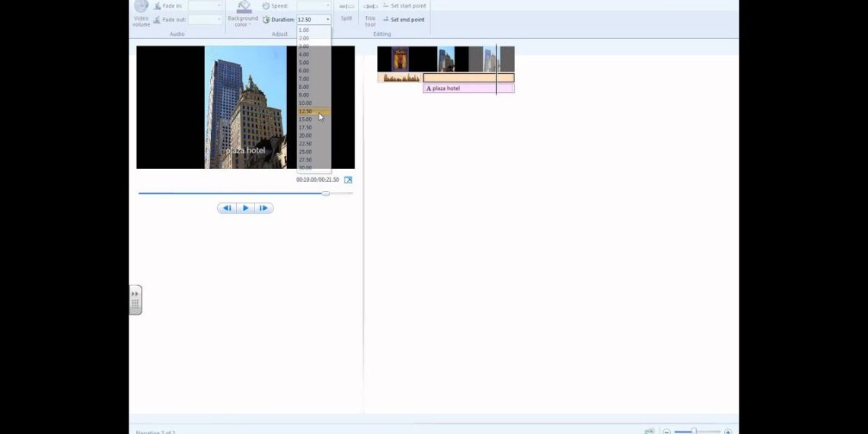Image resolution: width=868 pixels, height=434 pixels.
Task: Pick 8.00 seconds duration
Action: tap(314, 87)
